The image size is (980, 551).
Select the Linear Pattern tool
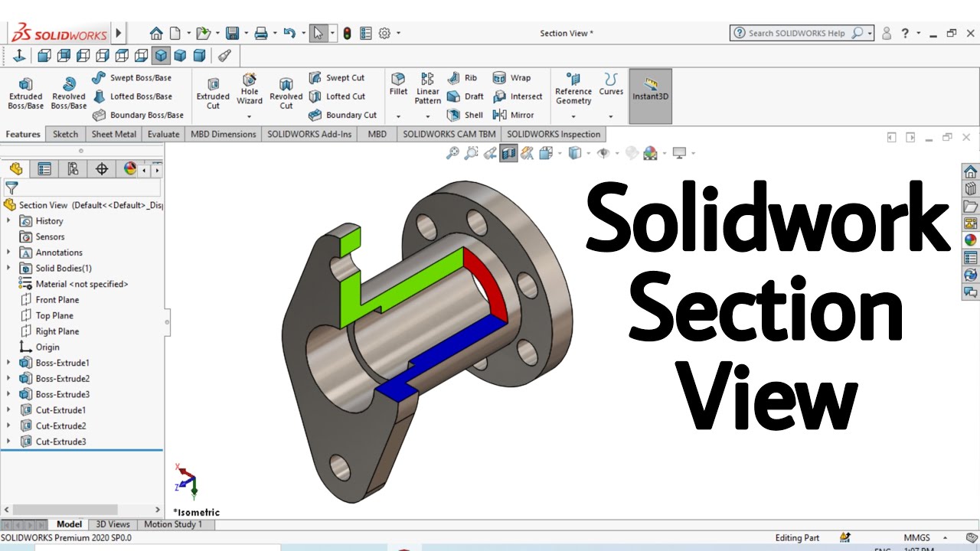(x=428, y=89)
